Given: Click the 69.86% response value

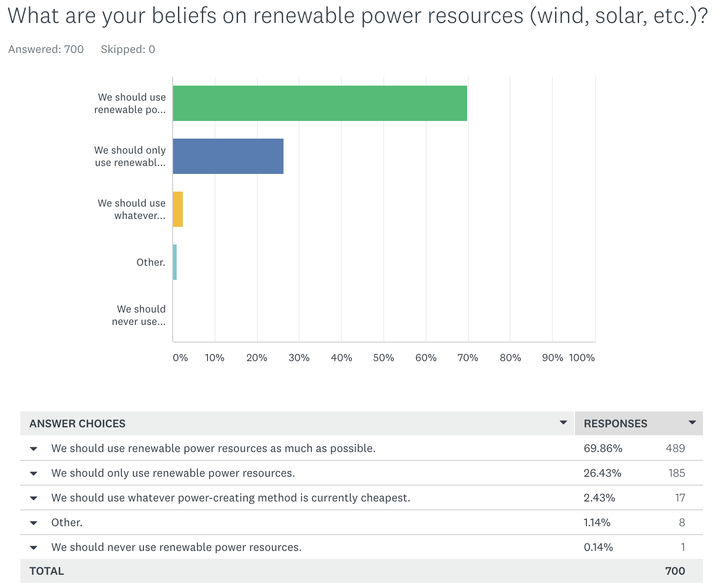Looking at the screenshot, I should pyautogui.click(x=603, y=449).
